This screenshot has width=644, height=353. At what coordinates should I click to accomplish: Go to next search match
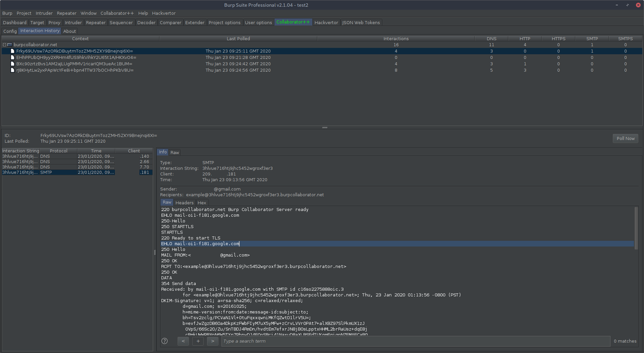[x=213, y=341]
